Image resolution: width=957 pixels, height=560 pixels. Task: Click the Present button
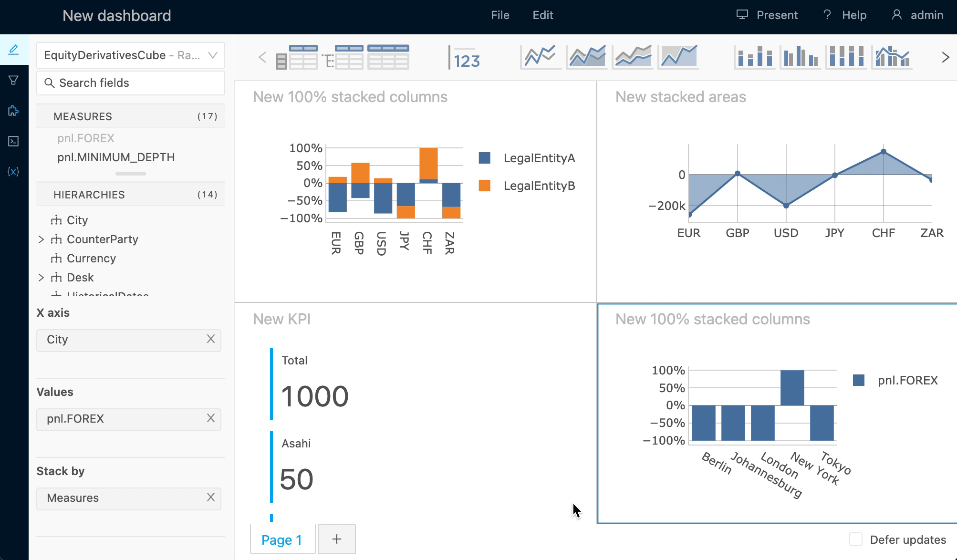[x=765, y=15]
